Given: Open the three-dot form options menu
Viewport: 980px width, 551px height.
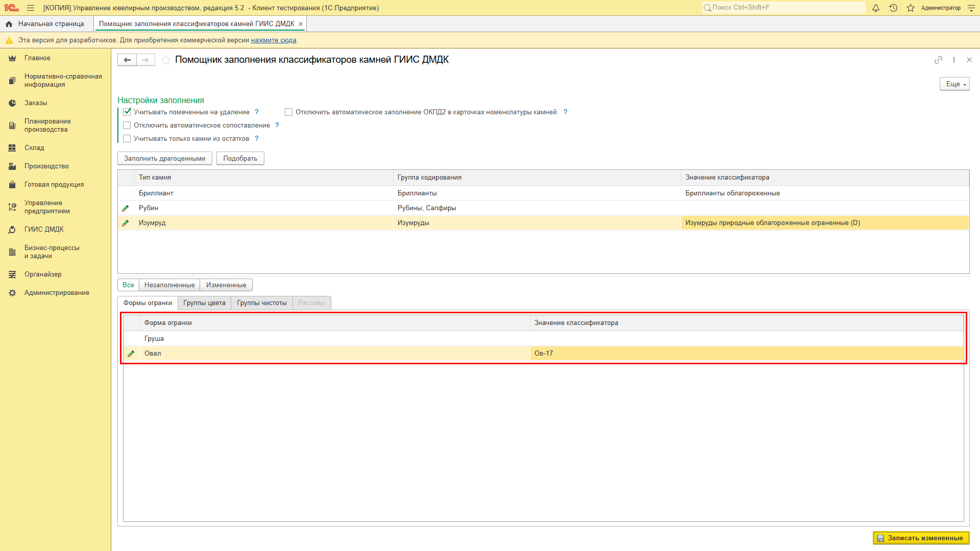Looking at the screenshot, I should [954, 60].
